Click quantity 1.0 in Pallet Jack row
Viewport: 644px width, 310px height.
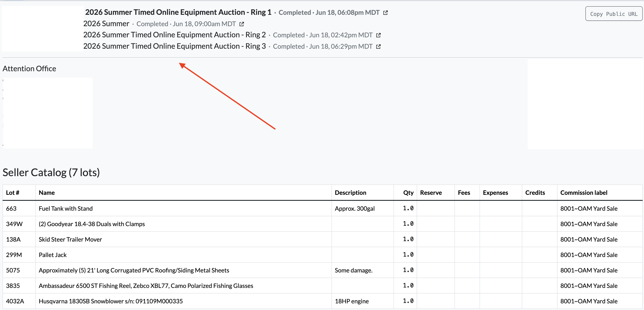408,255
